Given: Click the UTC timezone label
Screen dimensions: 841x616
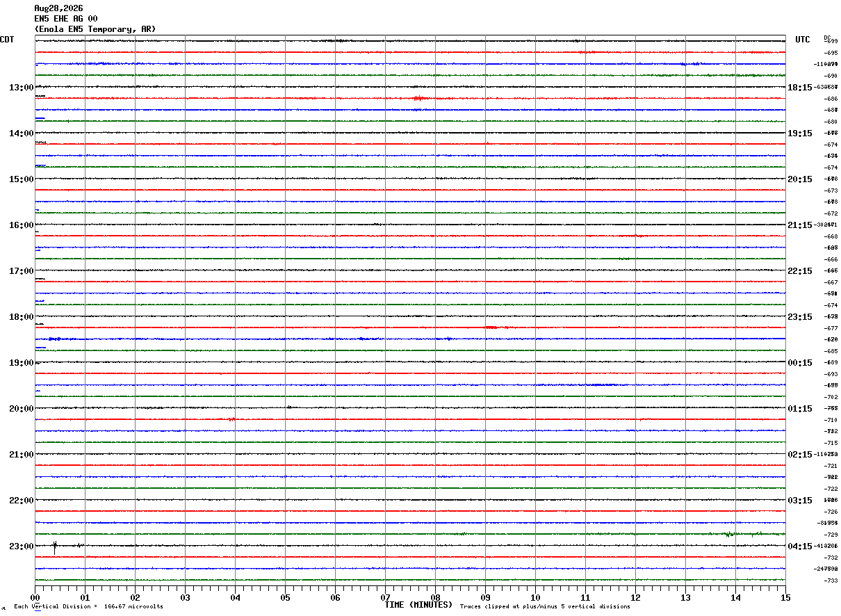Looking at the screenshot, I should [803, 40].
